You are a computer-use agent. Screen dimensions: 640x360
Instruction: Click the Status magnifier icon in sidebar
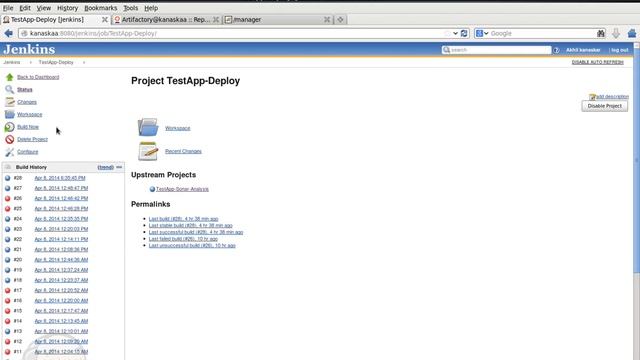(x=9, y=89)
